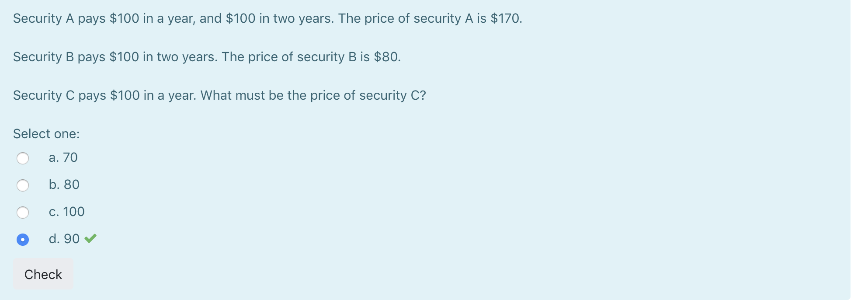Click the price "$80" in the second line
The height and width of the screenshot is (307, 868).
[x=386, y=56]
